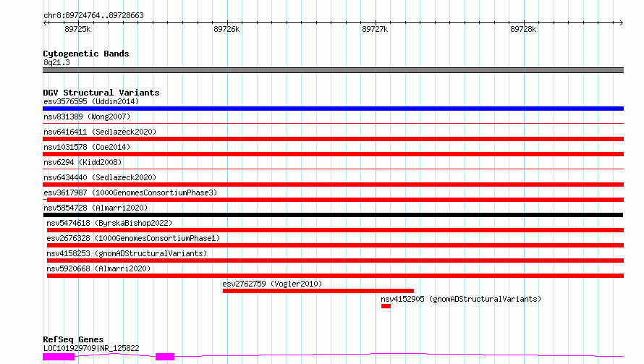Select nsv5474618 (ByrskaBishop2022) label
This screenshot has width=644, height=364.
pos(109,223)
